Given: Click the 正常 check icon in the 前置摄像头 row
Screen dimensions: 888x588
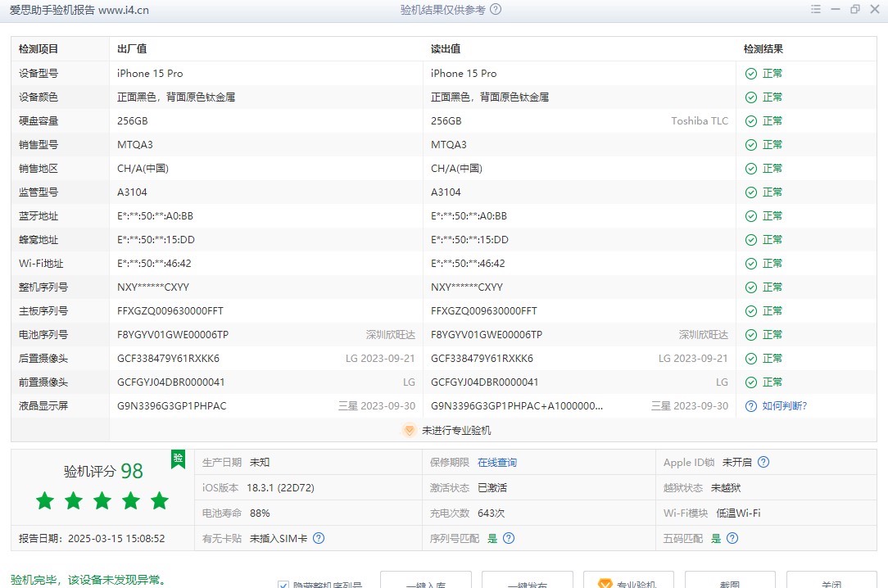Looking at the screenshot, I should pos(751,382).
